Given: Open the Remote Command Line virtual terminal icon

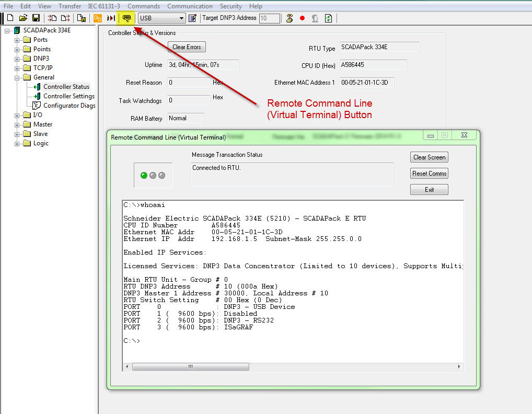Looking at the screenshot, I should [127, 18].
